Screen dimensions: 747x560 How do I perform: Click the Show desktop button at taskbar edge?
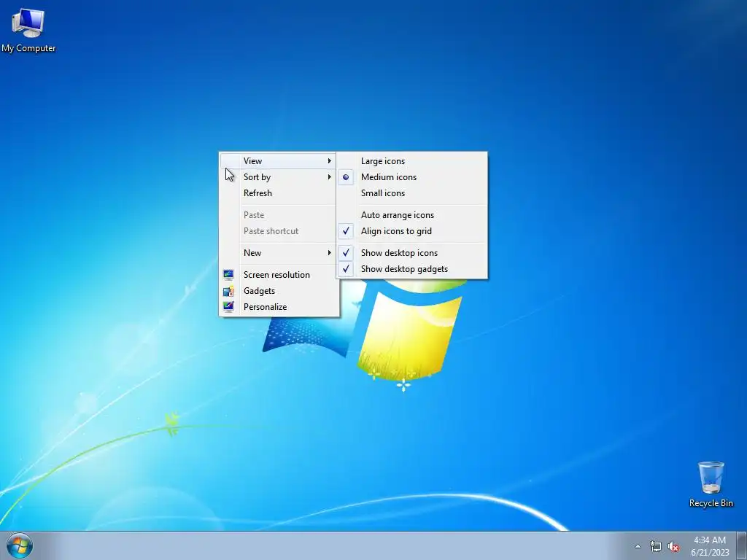click(x=742, y=545)
